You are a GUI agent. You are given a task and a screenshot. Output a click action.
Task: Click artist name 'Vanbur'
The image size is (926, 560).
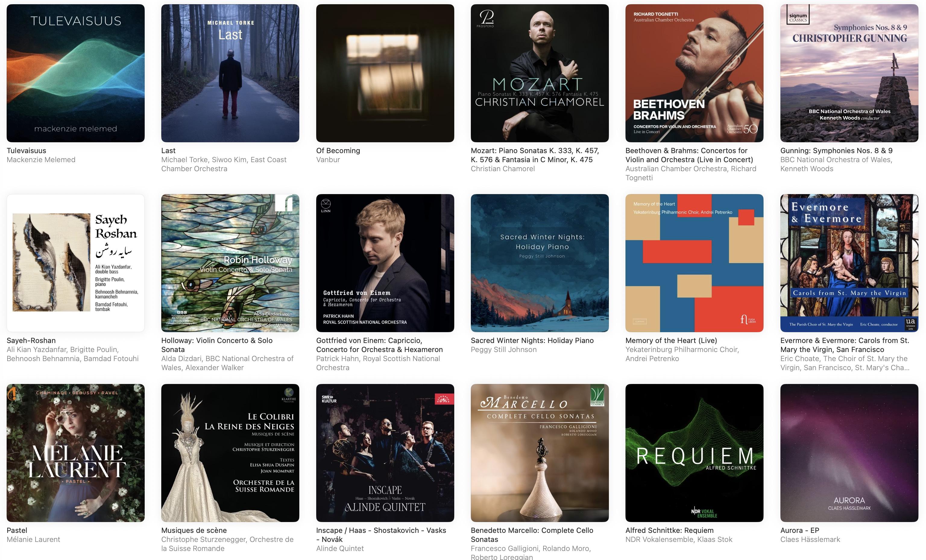[328, 160]
